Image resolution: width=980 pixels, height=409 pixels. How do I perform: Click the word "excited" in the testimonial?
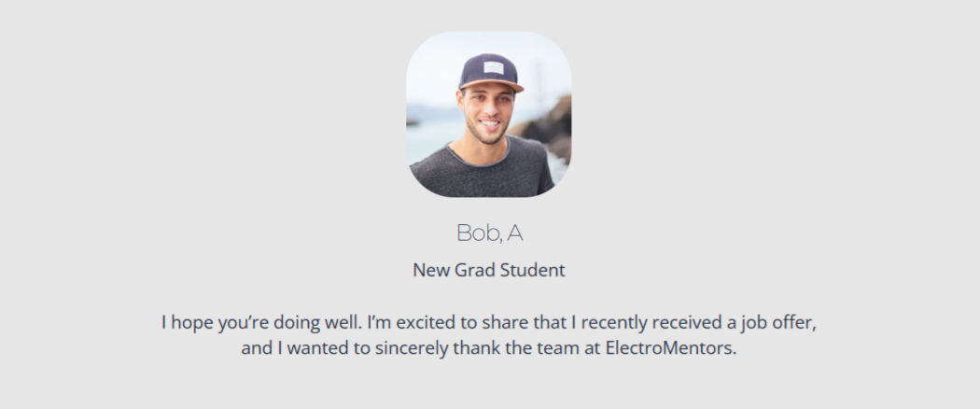(439, 323)
